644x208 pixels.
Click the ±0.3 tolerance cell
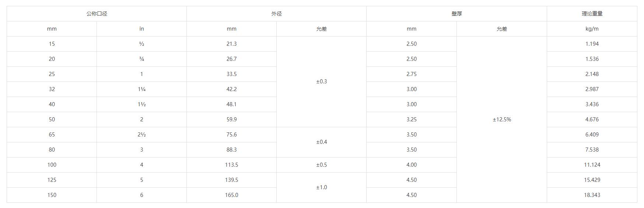pyautogui.click(x=321, y=82)
